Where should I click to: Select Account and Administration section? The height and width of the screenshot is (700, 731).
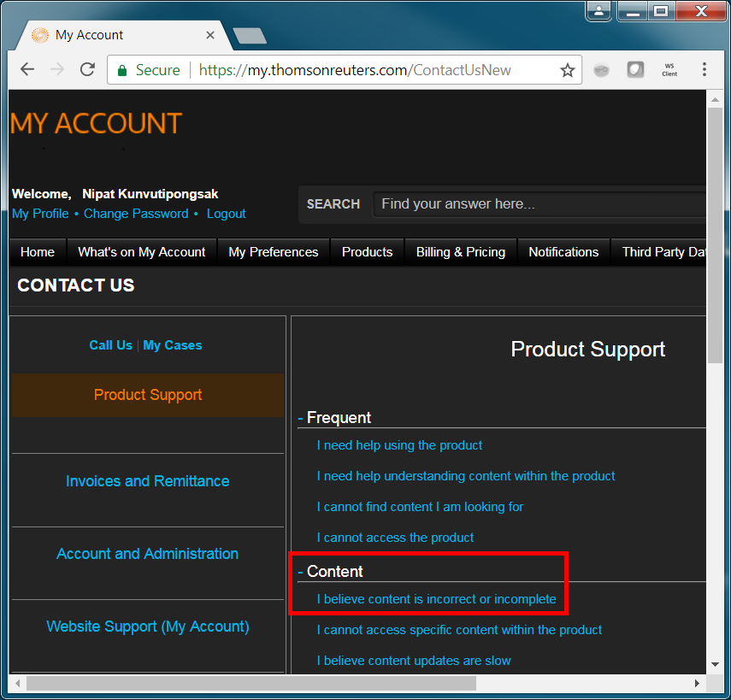(147, 554)
